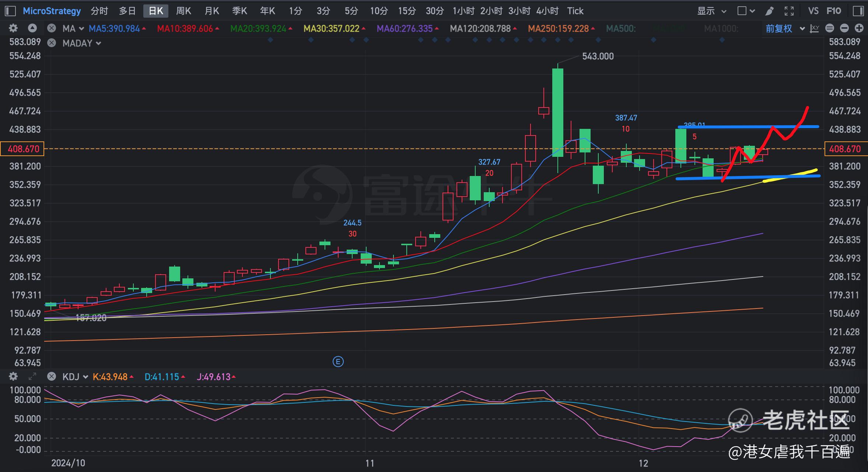
Task: Click the 543.000 high price label
Action: [598, 56]
